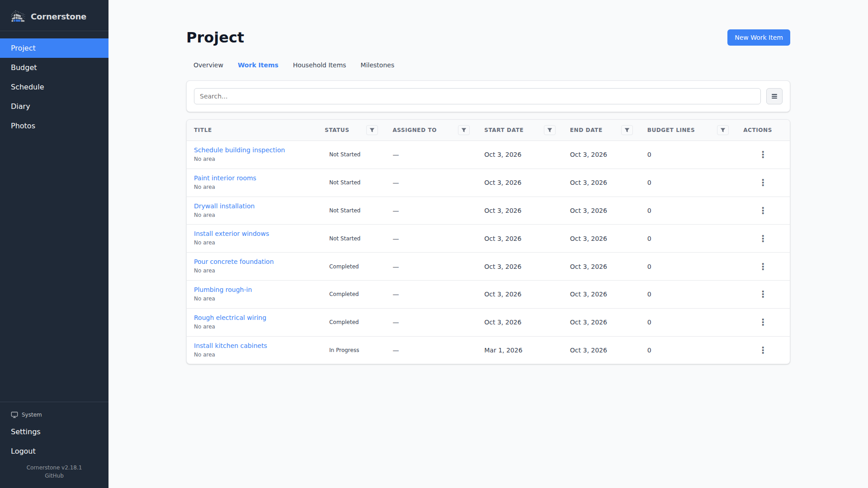868x488 pixels.
Task: Open actions menu for Pour concrete foundation
Action: point(763,267)
